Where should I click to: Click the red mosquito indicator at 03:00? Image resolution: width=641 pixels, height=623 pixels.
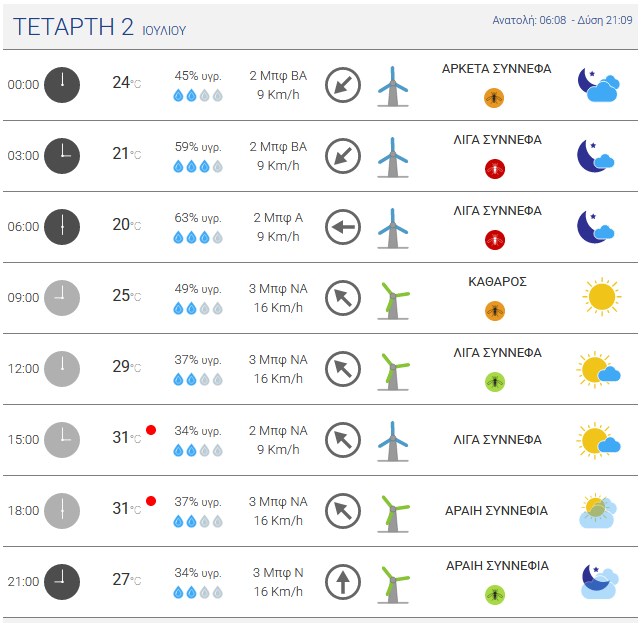[x=495, y=169]
